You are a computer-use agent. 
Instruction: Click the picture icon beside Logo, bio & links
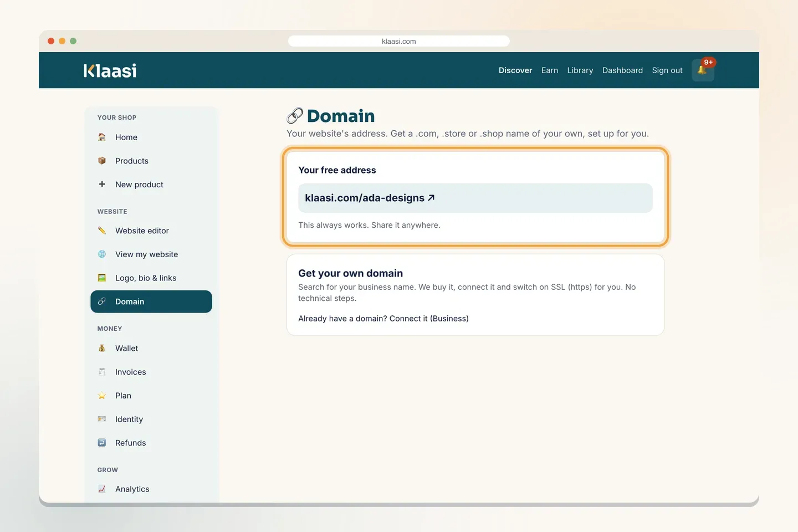(x=102, y=278)
